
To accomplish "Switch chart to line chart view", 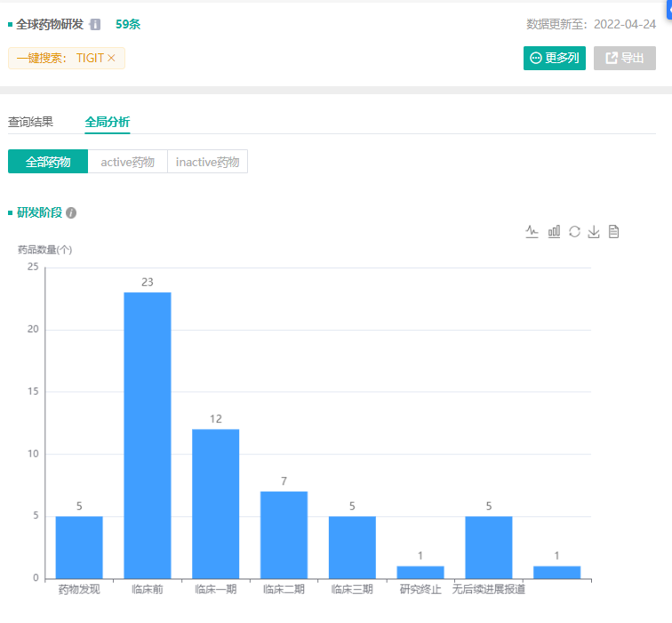I will [x=532, y=231].
